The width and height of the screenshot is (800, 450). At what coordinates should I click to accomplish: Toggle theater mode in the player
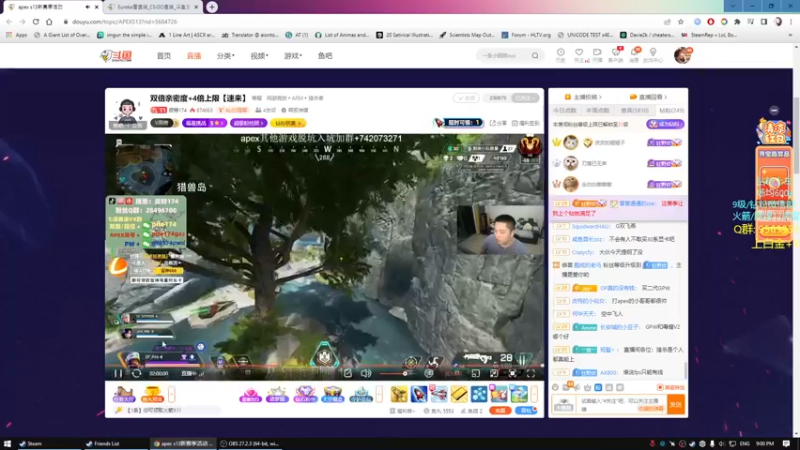(494, 373)
